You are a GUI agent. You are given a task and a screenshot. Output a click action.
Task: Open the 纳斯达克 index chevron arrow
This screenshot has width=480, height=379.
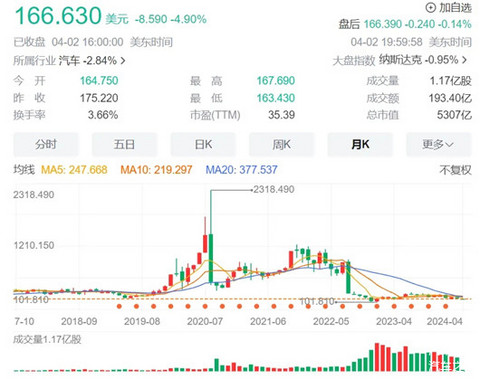pos(465,60)
